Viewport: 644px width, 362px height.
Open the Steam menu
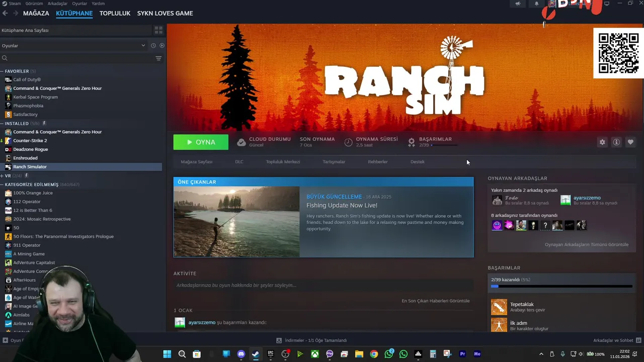(x=15, y=4)
